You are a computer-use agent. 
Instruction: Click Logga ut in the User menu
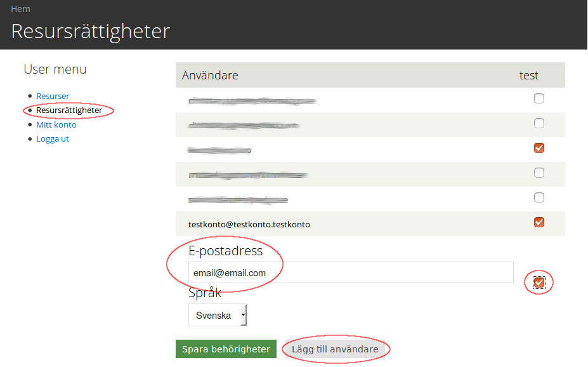pyautogui.click(x=53, y=139)
